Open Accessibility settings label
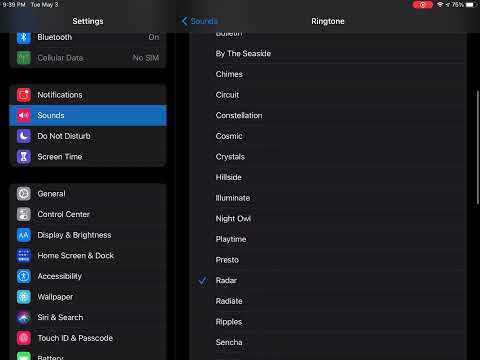Screen dimensions: 480x360 point(60,276)
